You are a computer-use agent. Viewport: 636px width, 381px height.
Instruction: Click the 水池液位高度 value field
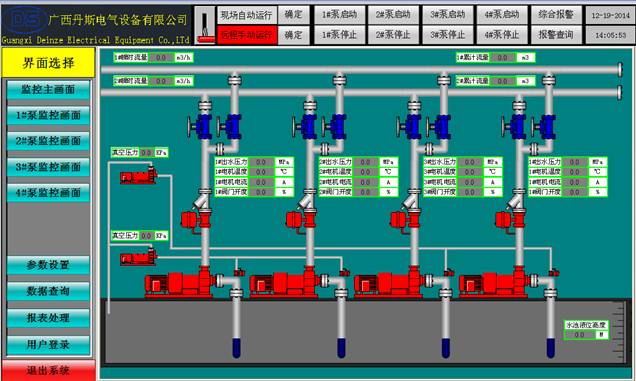pyautogui.click(x=580, y=335)
